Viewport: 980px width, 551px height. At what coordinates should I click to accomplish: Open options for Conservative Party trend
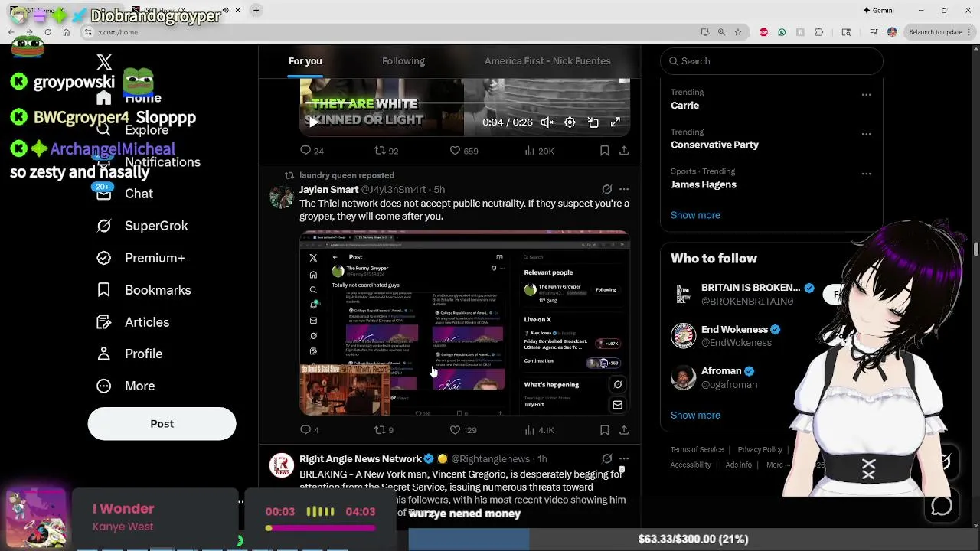pos(866,134)
